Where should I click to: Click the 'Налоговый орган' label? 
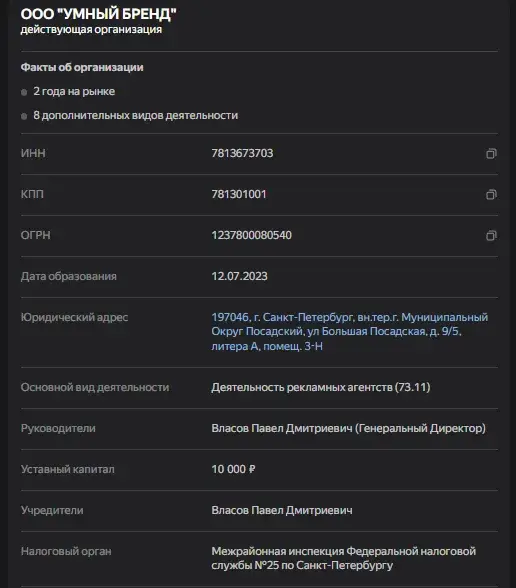[x=66, y=552]
